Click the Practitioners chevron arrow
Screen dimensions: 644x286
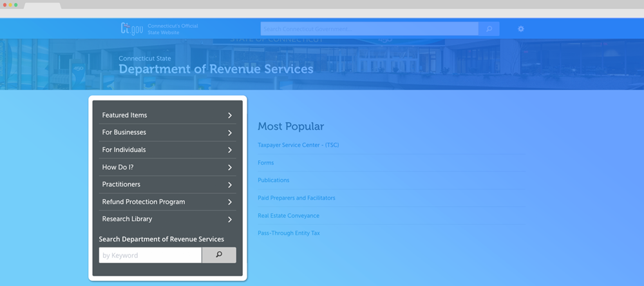(230, 185)
